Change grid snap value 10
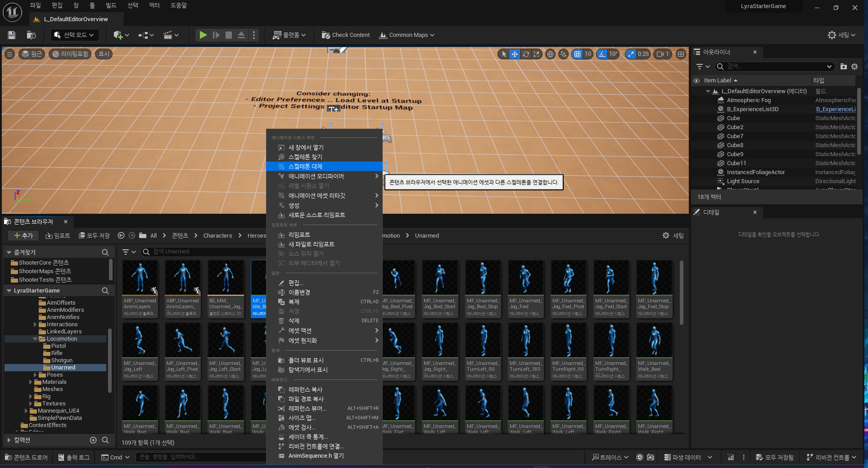 click(x=588, y=54)
